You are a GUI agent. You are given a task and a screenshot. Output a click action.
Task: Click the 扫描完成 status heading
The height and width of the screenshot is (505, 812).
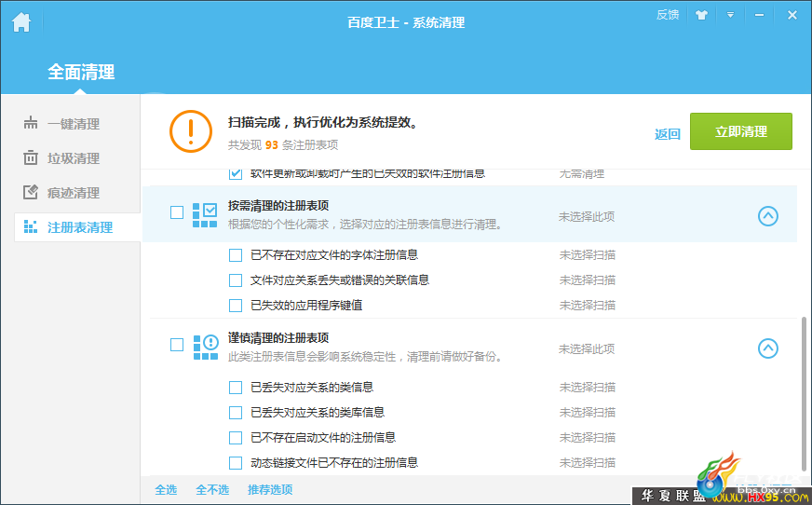[322, 123]
